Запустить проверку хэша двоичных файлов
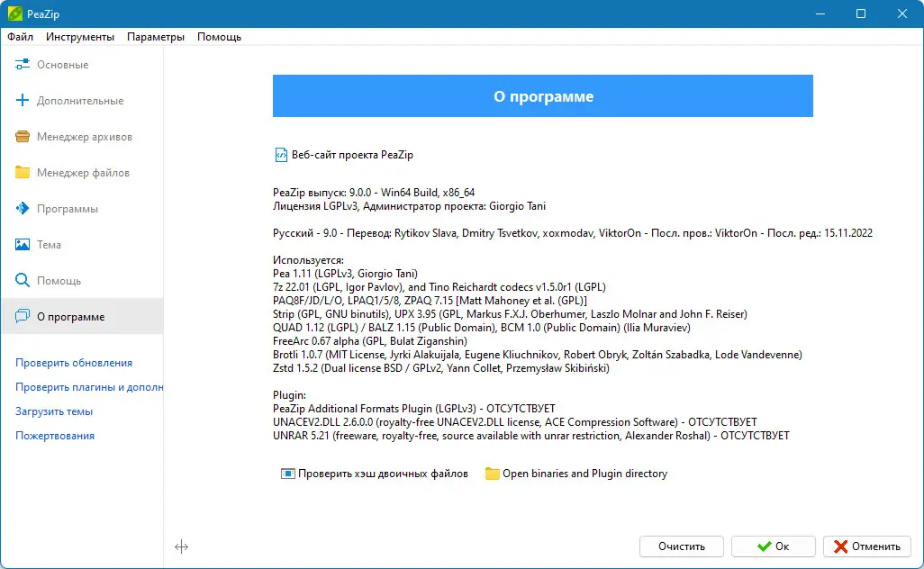 click(378, 474)
